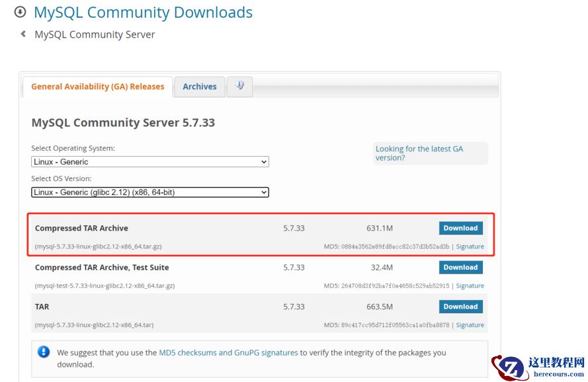
Task: Open the Select Operating System dropdown
Action: pyautogui.click(x=149, y=161)
